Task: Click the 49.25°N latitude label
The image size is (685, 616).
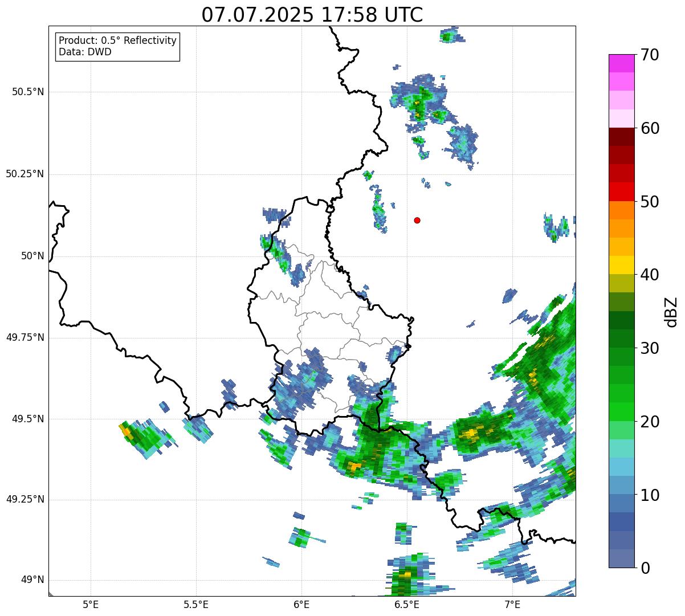Action: pos(25,499)
